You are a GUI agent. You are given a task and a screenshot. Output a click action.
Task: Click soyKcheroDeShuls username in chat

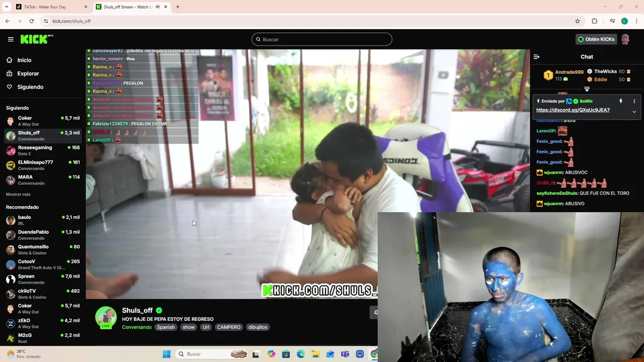click(x=557, y=193)
